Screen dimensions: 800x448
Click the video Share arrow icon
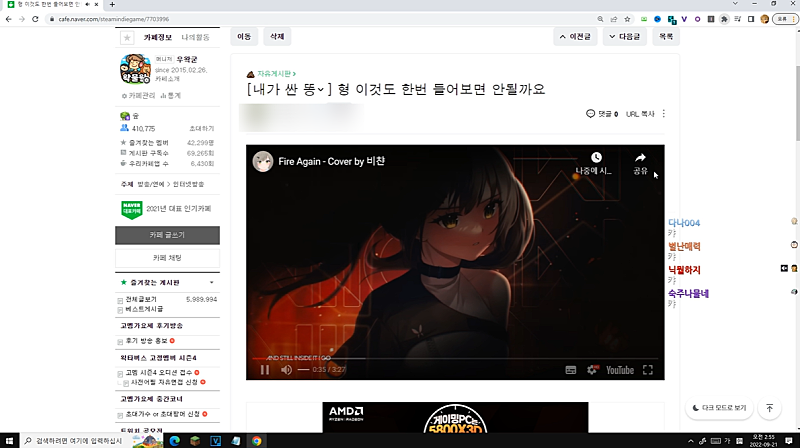coord(640,157)
